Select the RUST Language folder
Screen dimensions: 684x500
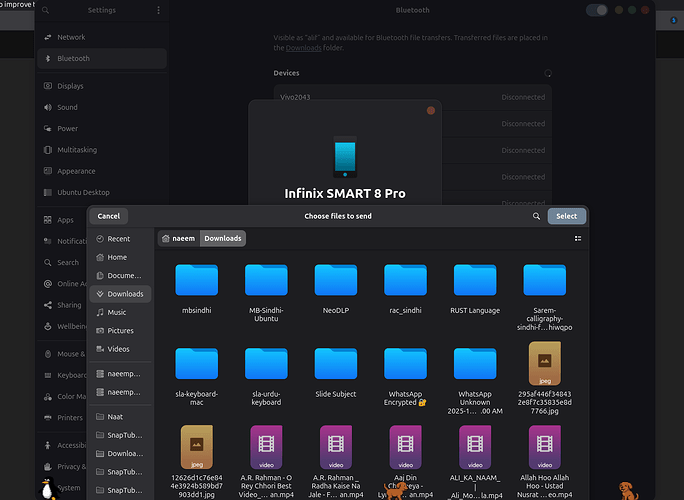[475, 288]
